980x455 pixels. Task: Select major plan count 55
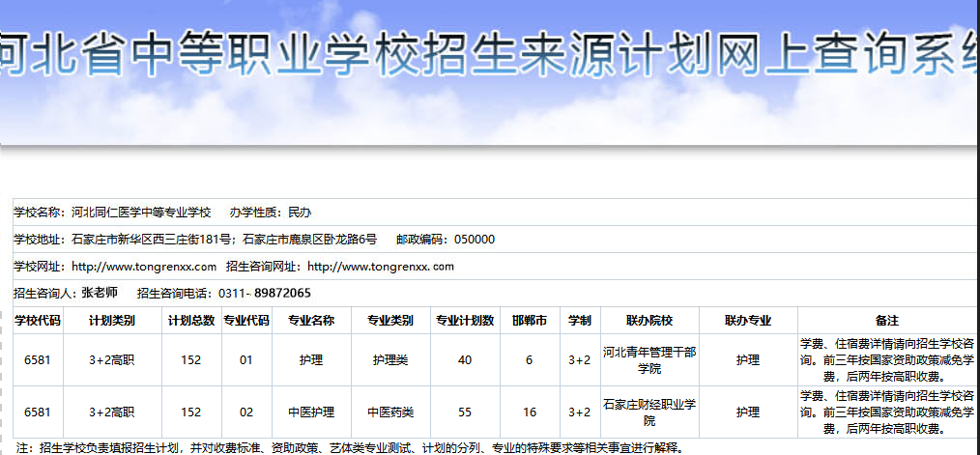pos(464,412)
